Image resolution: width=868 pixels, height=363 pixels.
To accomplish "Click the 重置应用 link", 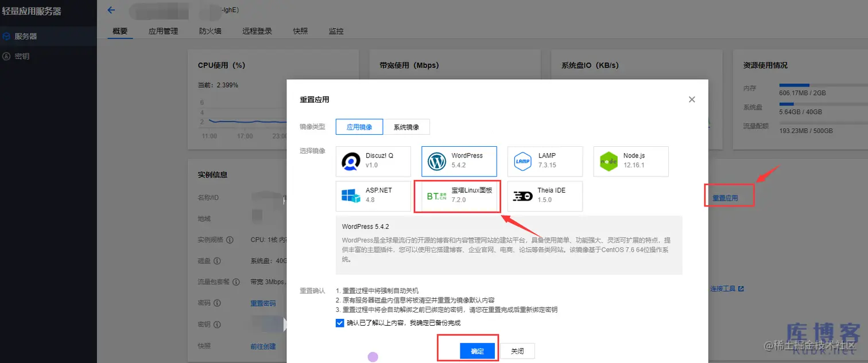I will click(725, 198).
